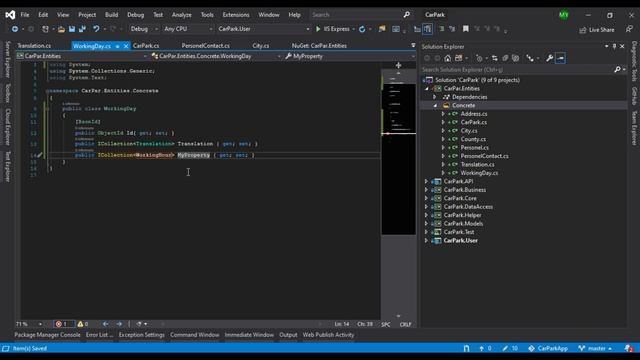640x360 pixels.
Task: Open the Web Publish Activity tab
Action: click(x=328, y=335)
